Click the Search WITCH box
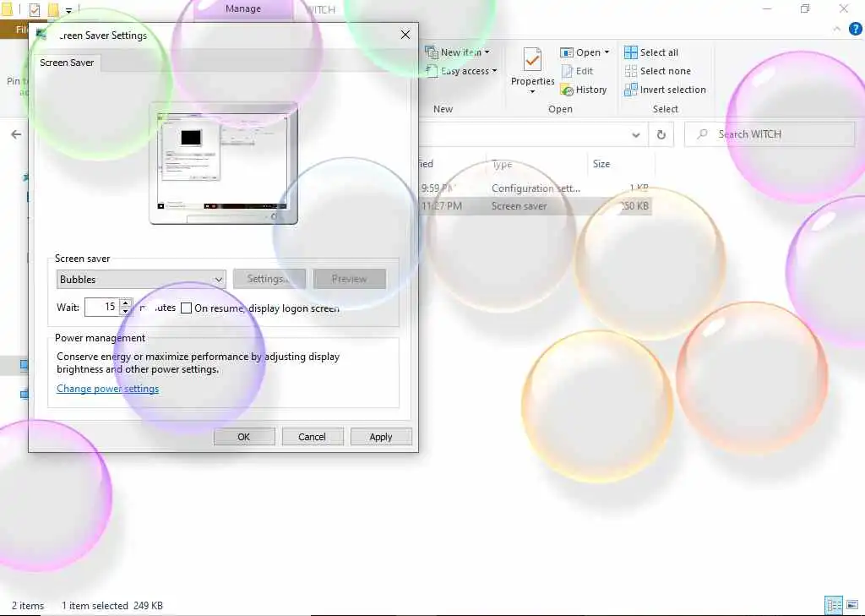Screen dimensions: 865x616 [x=770, y=134]
